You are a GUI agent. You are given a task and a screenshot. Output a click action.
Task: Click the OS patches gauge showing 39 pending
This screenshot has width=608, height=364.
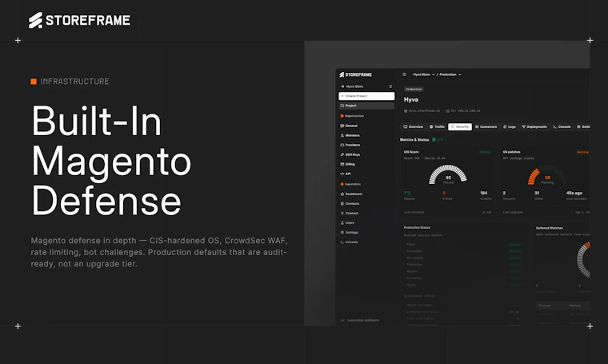(546, 175)
